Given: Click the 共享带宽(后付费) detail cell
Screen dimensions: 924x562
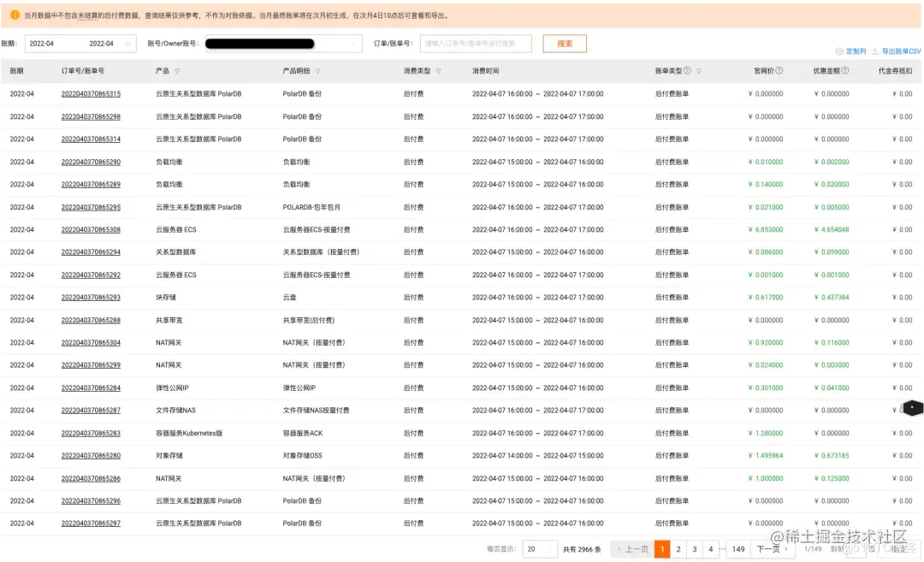Looking at the screenshot, I should pos(309,321).
